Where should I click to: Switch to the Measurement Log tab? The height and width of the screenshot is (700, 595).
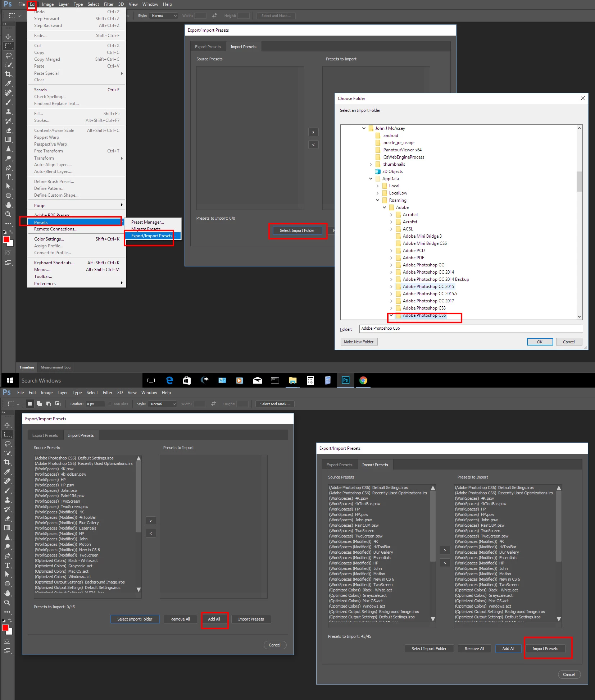[56, 367]
